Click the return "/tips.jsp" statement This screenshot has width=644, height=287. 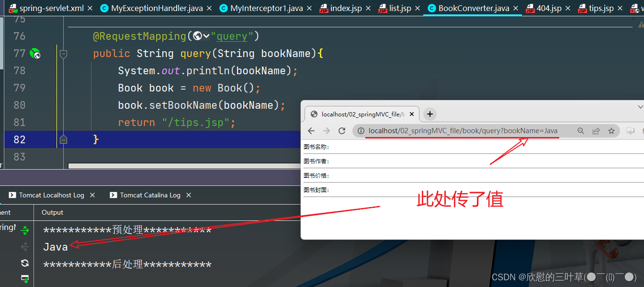point(177,123)
